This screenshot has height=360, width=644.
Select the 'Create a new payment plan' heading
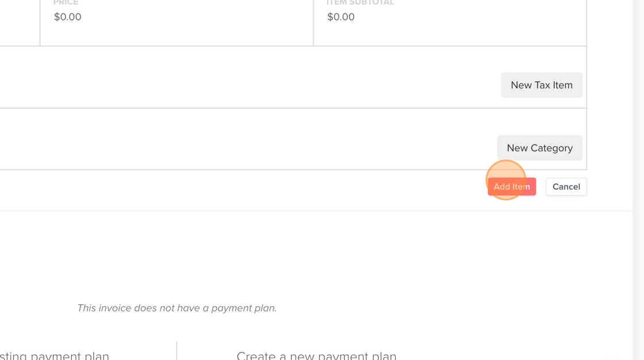[316, 355]
